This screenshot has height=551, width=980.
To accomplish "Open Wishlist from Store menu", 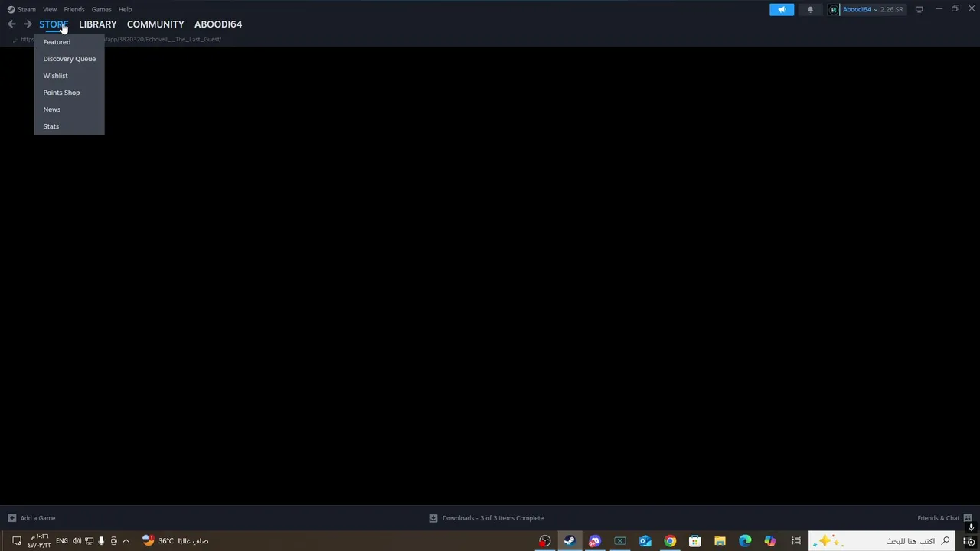I will coord(55,76).
